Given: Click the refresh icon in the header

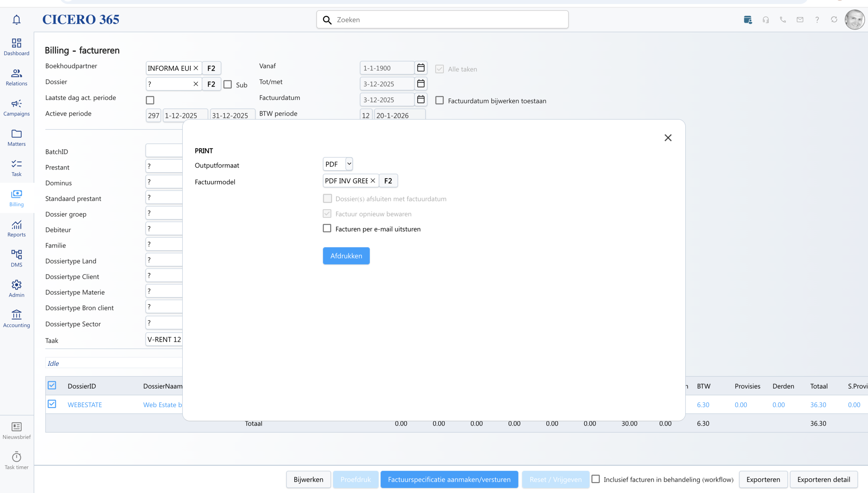Looking at the screenshot, I should (834, 20).
